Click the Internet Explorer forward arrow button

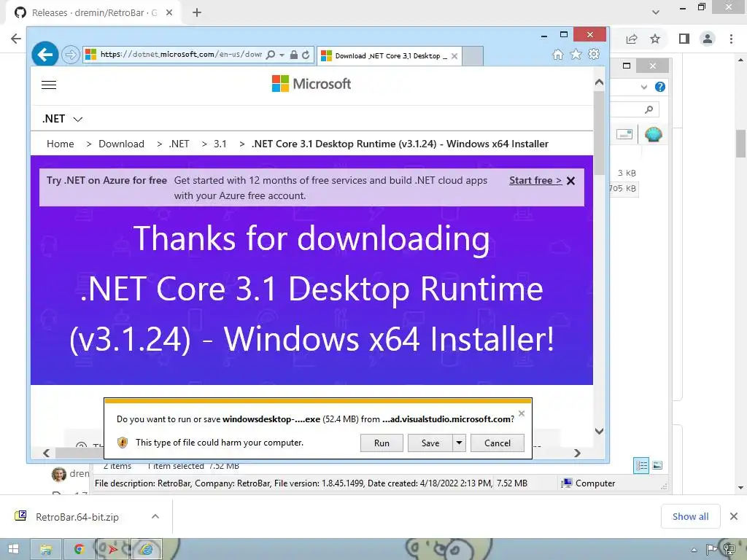tap(71, 55)
